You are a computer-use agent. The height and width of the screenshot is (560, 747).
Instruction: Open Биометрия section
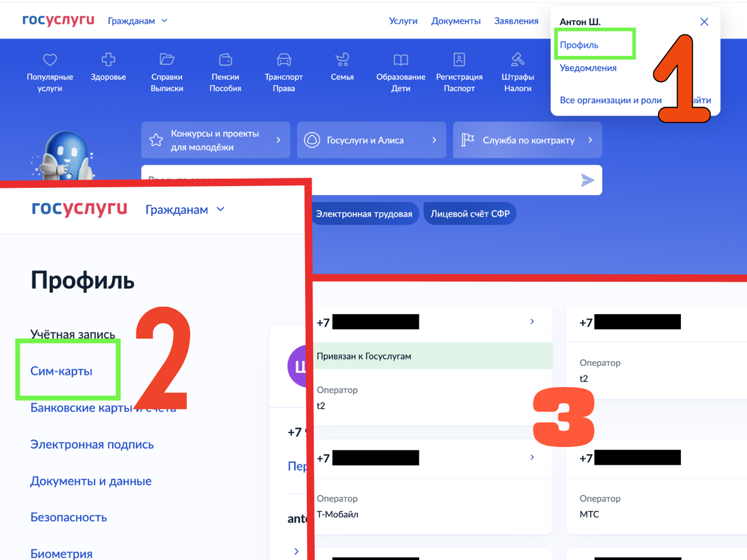click(62, 554)
